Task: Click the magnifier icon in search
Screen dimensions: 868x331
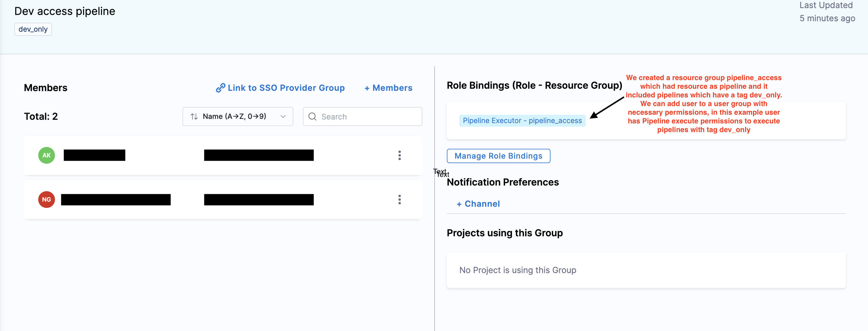Action: click(312, 117)
